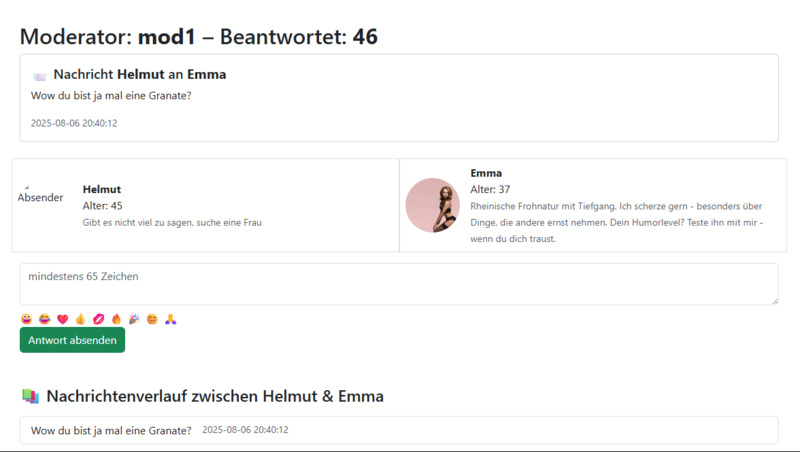Open Emma's profile picture

(433, 205)
